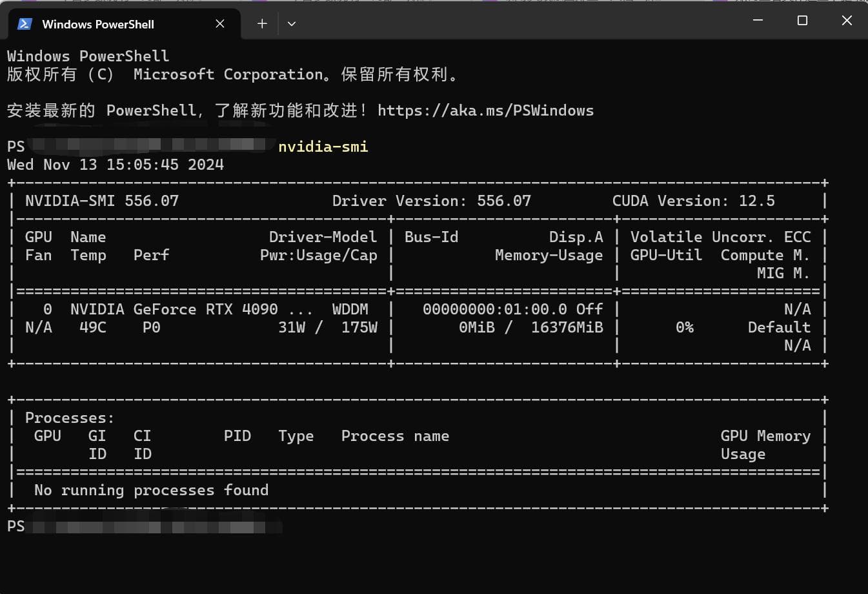Click the nvidia-smi command text
The image size is (868, 594).
coord(323,147)
